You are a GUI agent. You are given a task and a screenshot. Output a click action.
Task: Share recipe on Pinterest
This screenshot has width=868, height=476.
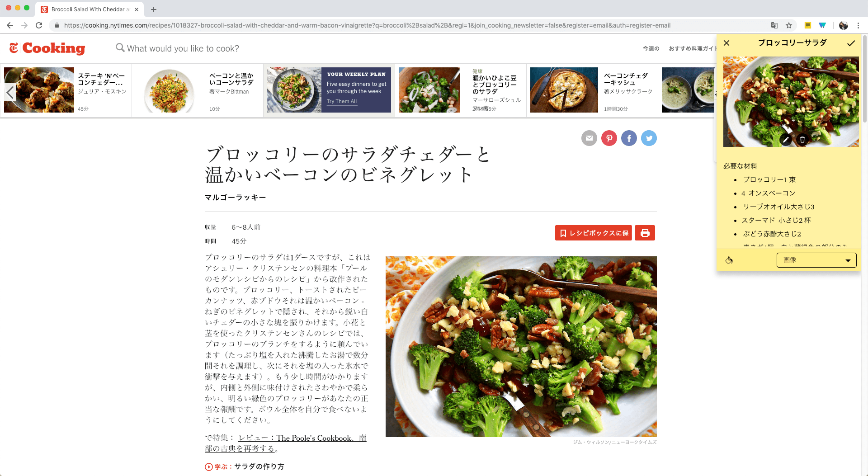pyautogui.click(x=609, y=138)
